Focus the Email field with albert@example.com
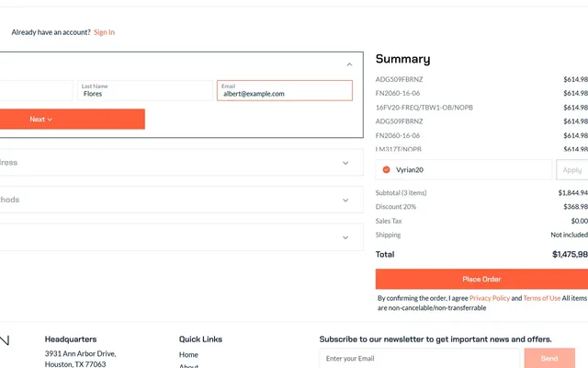Screen dimensions: 588x368 click(285, 90)
